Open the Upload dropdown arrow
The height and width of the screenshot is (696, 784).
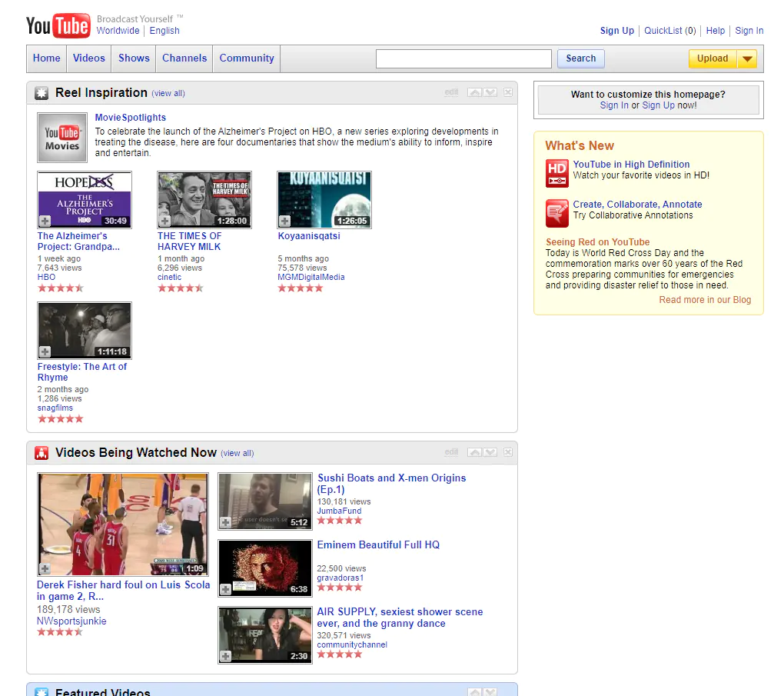[748, 58]
